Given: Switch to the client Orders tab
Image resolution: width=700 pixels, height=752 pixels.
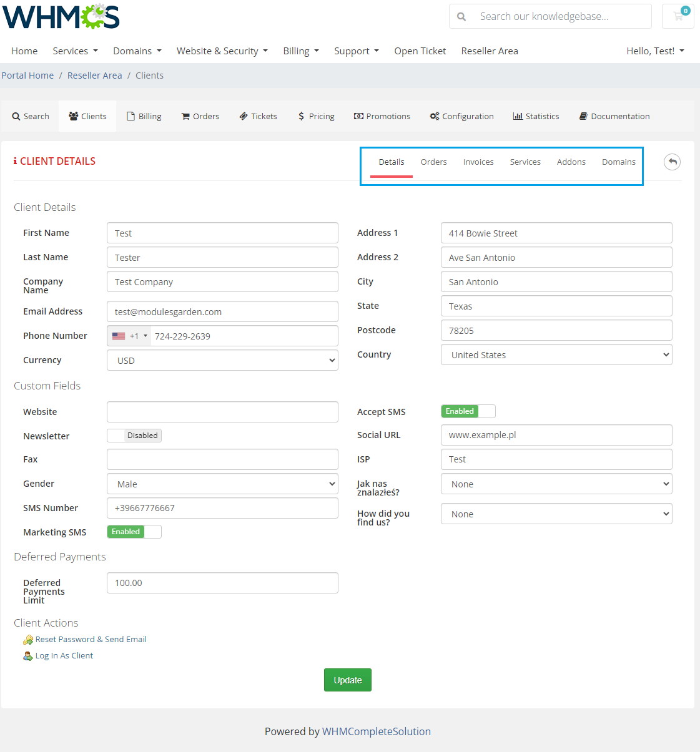Looking at the screenshot, I should pyautogui.click(x=433, y=162).
